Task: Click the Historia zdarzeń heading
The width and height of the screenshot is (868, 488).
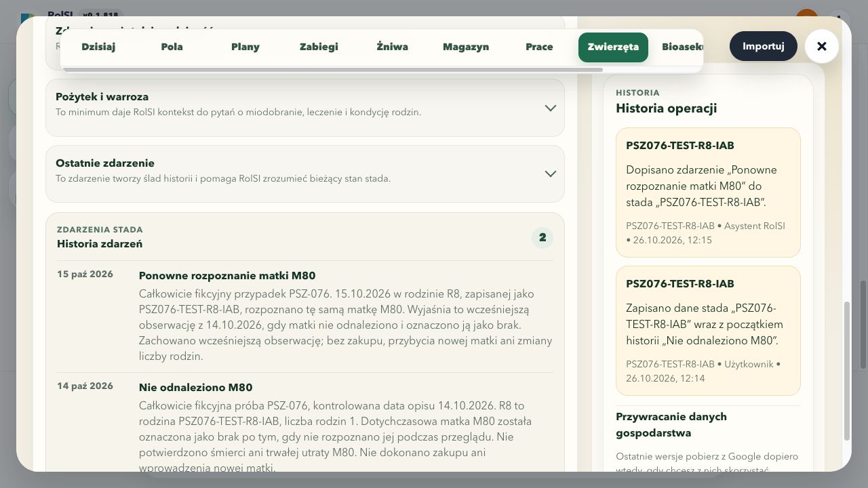Action: click(100, 244)
